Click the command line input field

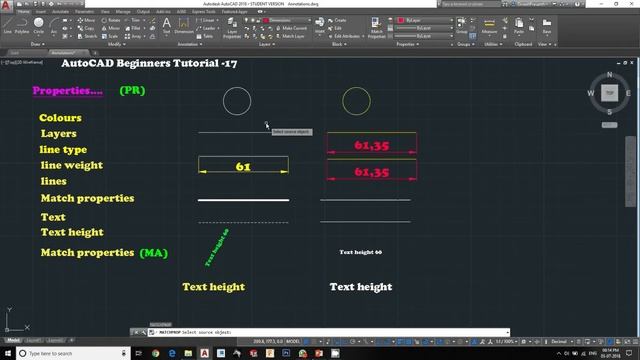[x=329, y=332]
